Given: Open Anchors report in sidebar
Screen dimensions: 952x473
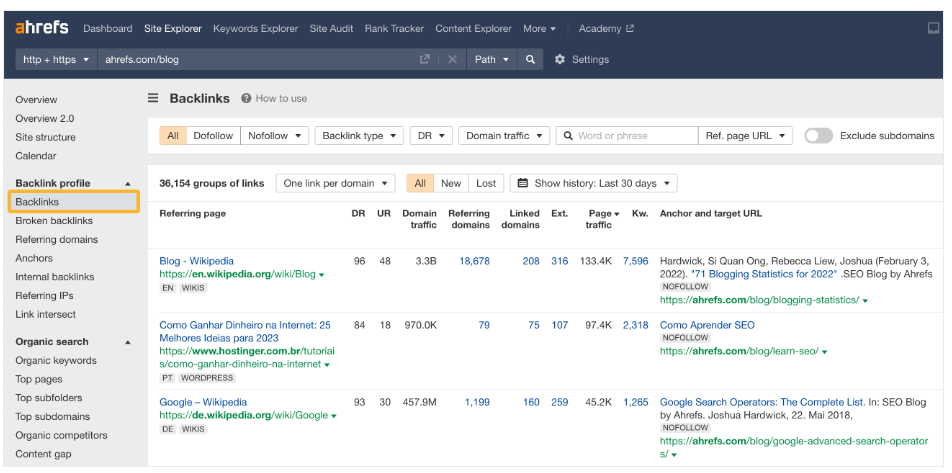Looking at the screenshot, I should 34,258.
